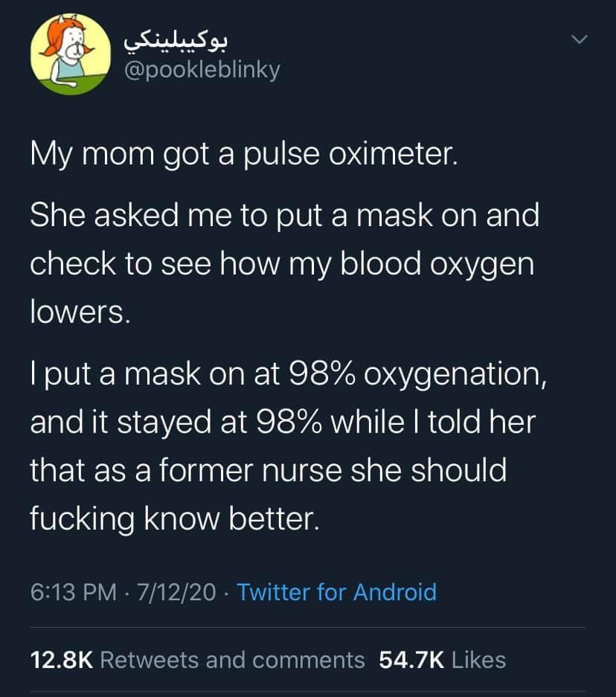Click "My mom got a pulse oximeter" line

(x=242, y=155)
